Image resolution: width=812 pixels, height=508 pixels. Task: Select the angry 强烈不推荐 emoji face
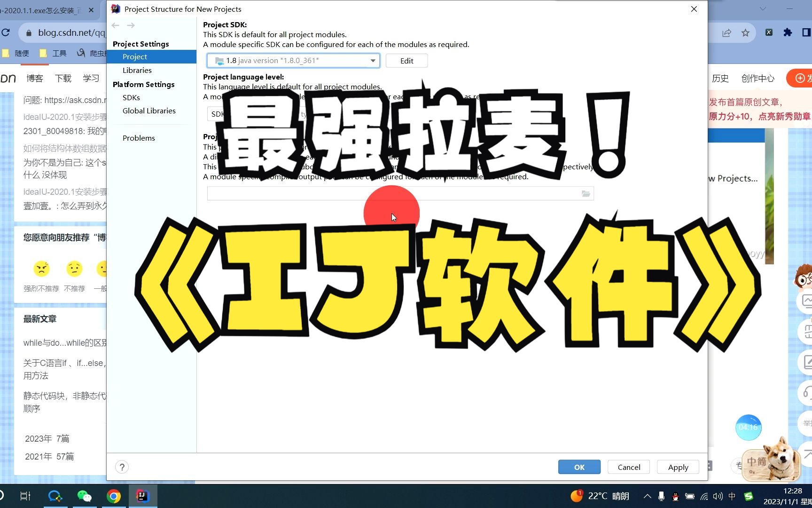41,269
